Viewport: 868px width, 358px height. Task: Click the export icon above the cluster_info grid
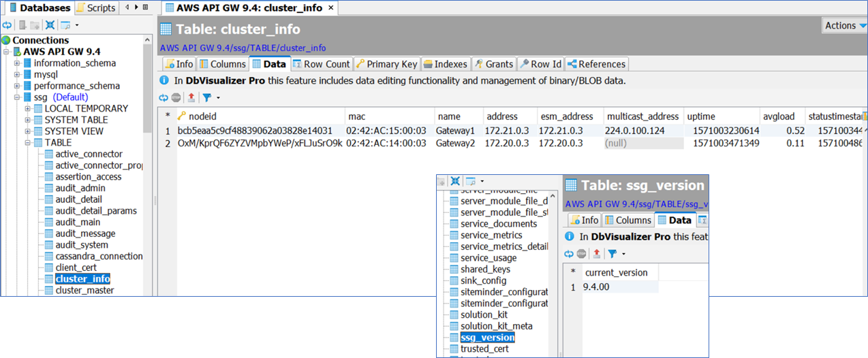tap(191, 98)
